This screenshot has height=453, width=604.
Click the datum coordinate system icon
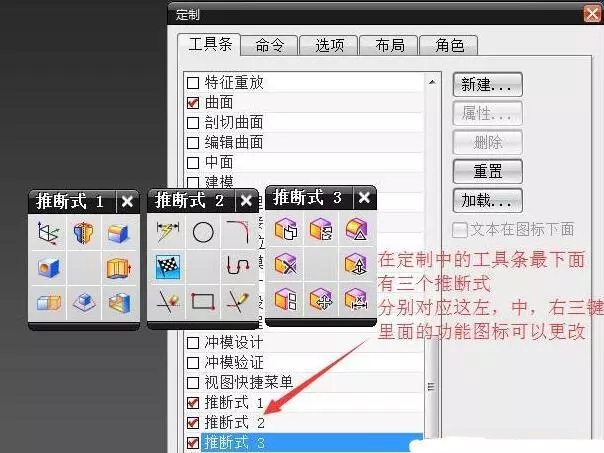(47, 234)
